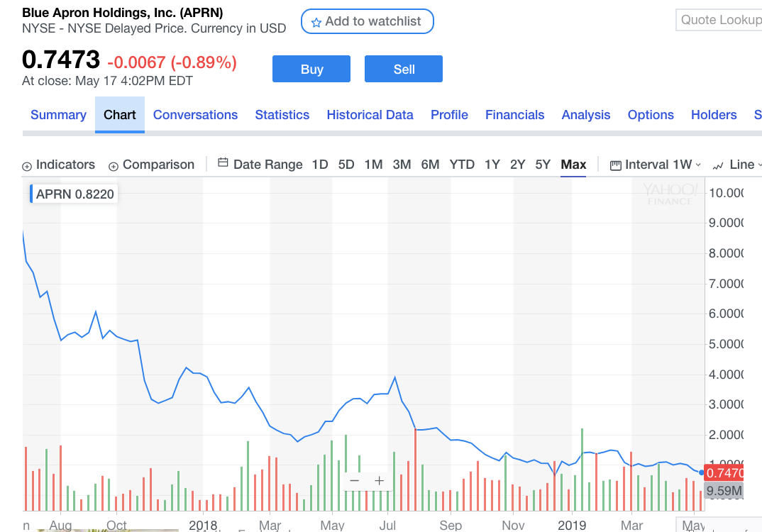This screenshot has width=762, height=532.
Task: Switch the range to YTD
Action: (462, 165)
